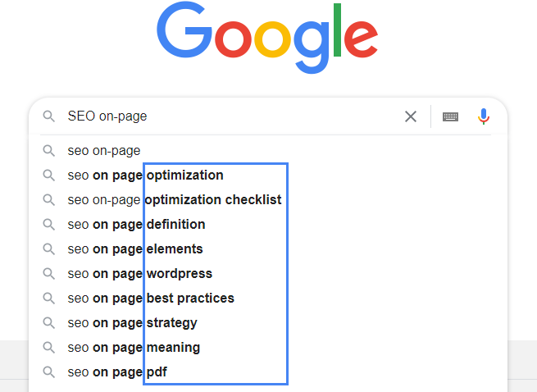
Task: Select 'seo on page best practices'
Action: (x=151, y=299)
